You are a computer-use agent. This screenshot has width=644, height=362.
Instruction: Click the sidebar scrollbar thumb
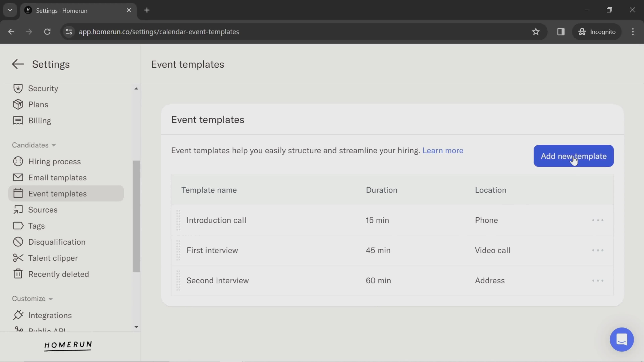pyautogui.click(x=136, y=216)
